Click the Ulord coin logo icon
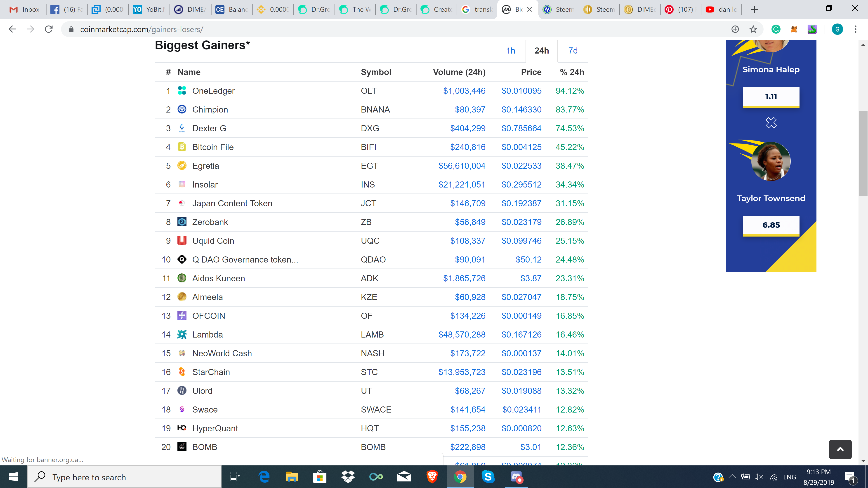 [x=182, y=390]
